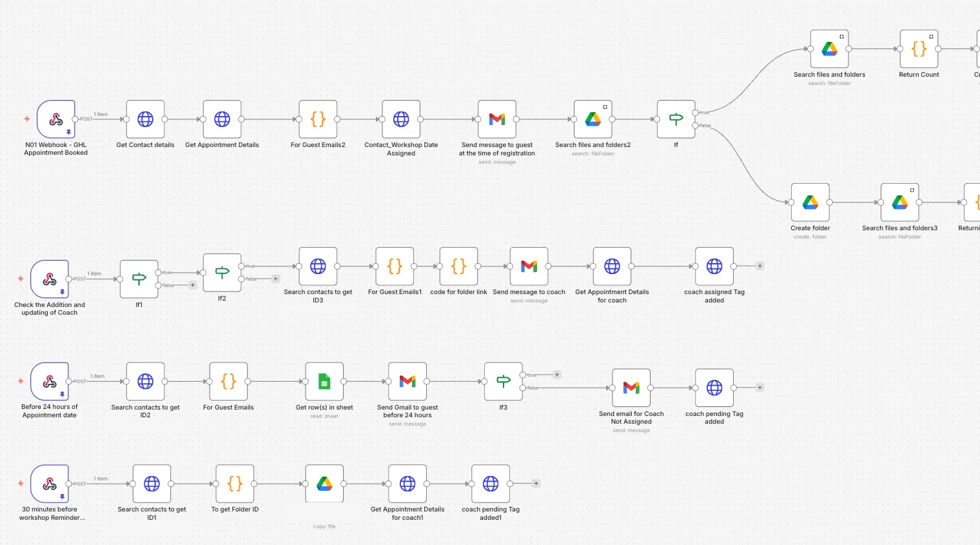Click the 'copy: file' subtitle text

[x=324, y=526]
